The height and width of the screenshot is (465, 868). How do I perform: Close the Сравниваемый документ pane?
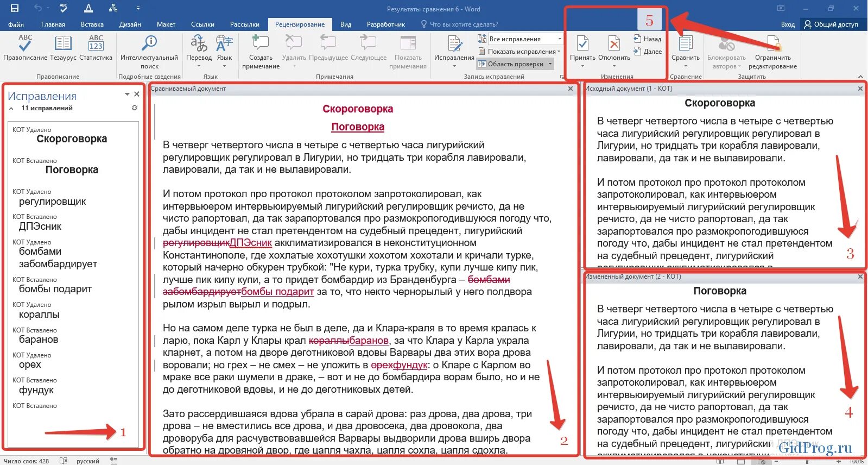coord(570,89)
